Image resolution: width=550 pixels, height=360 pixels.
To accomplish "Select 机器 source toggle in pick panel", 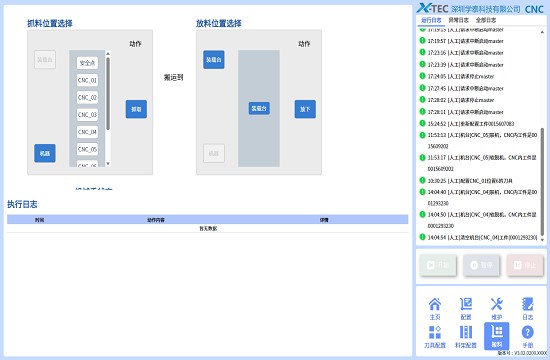I will click(45, 153).
